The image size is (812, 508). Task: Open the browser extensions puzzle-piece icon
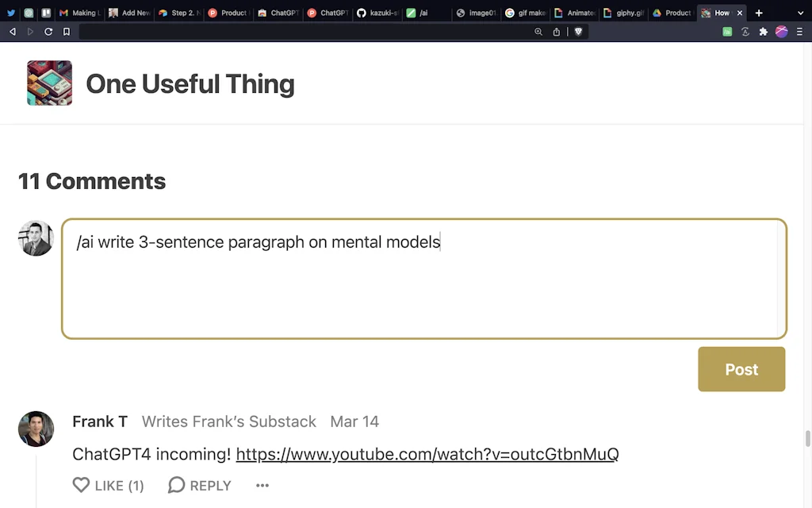tap(762, 31)
